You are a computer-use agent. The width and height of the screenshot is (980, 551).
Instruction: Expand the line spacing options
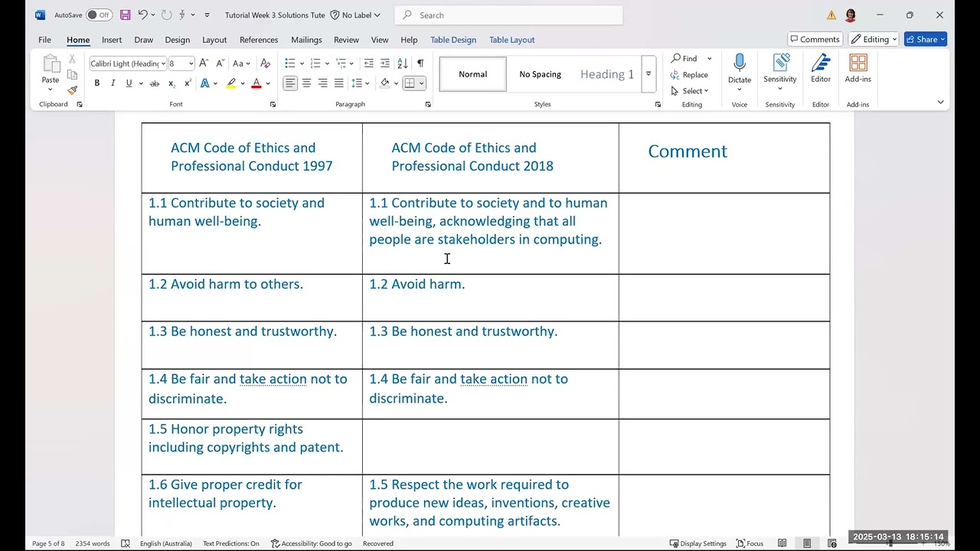click(367, 83)
